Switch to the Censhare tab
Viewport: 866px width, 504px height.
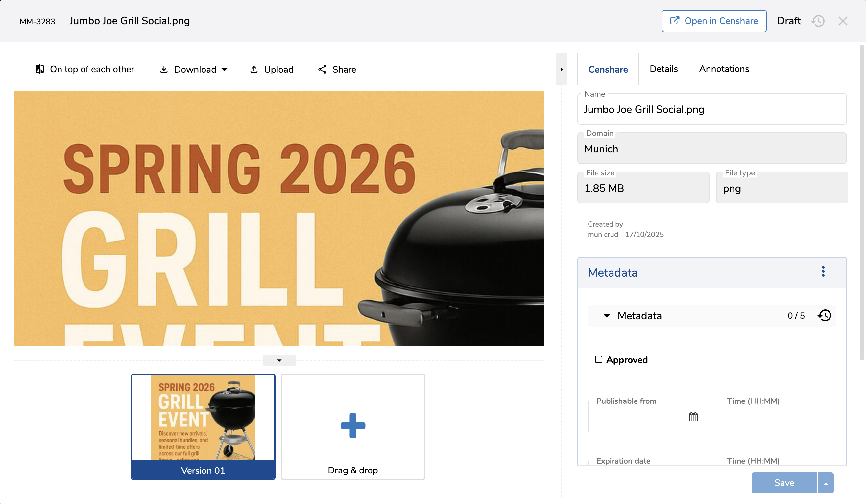pos(608,69)
